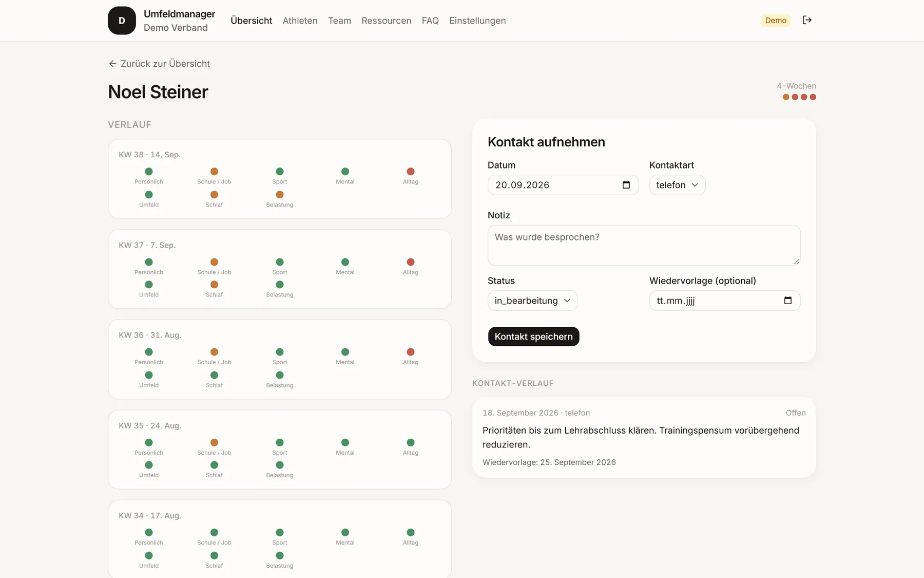Click the last red 4-Wochen dot
Image resolution: width=924 pixels, height=578 pixels.
point(813,97)
